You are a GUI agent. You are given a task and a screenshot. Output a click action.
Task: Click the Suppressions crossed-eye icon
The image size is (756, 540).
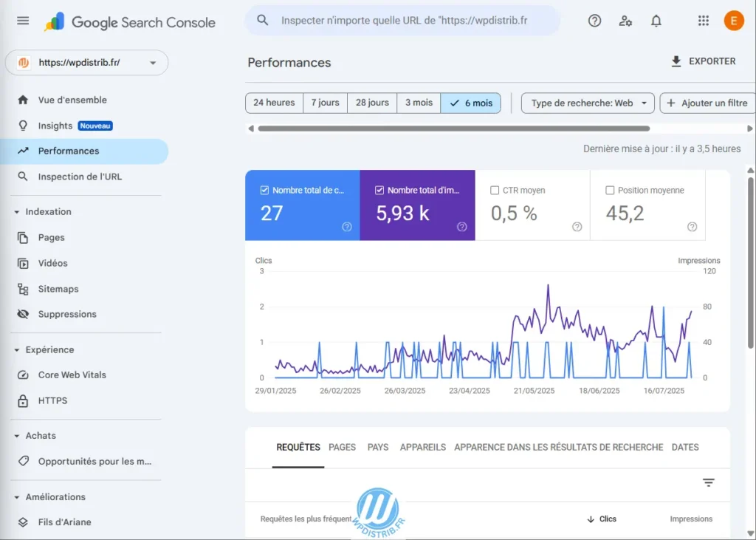[23, 314]
